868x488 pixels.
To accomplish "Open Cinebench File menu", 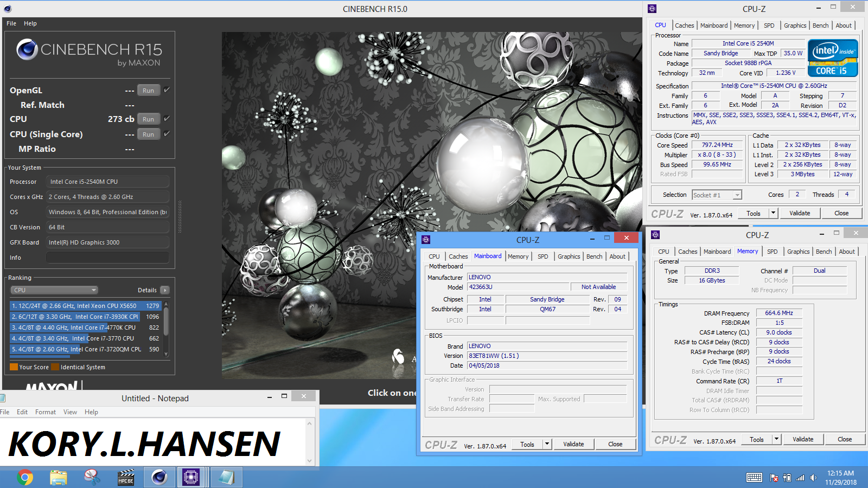I will 11,23.
